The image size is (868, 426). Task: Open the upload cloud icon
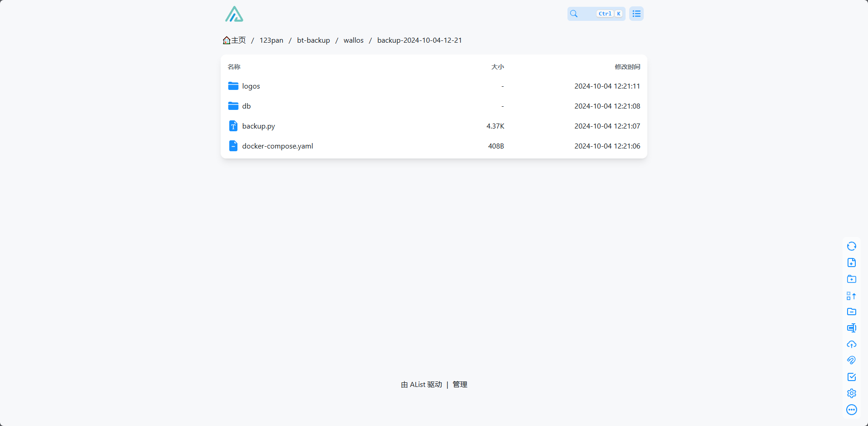point(851,344)
